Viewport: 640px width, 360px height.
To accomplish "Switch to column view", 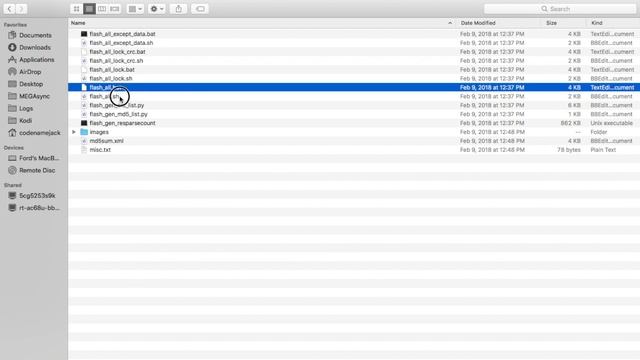I will click(102, 9).
